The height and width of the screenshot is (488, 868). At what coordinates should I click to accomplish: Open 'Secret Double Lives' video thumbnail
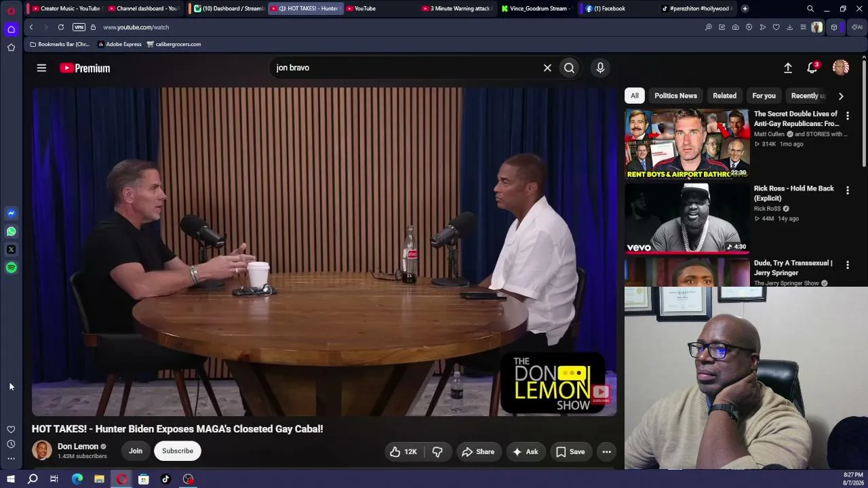687,144
